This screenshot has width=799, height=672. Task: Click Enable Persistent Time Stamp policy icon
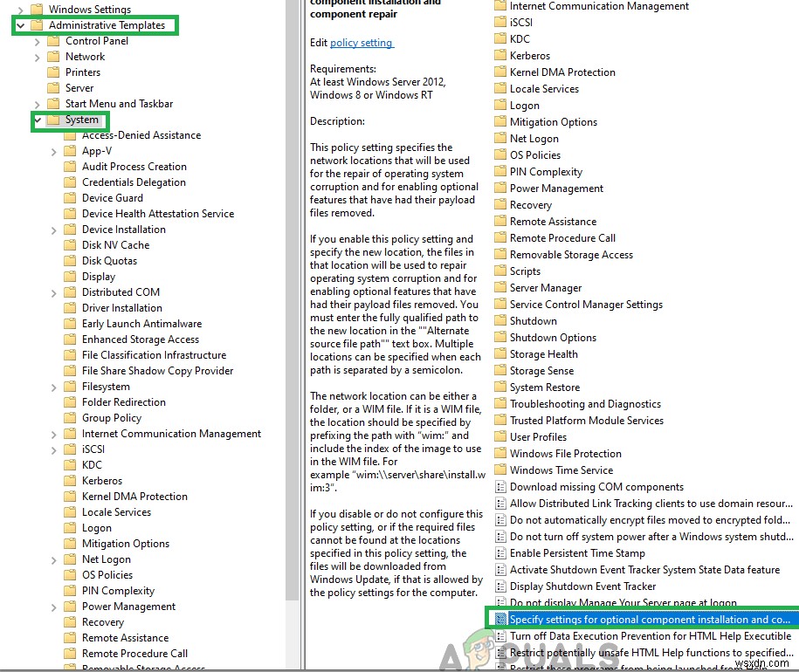(501, 553)
